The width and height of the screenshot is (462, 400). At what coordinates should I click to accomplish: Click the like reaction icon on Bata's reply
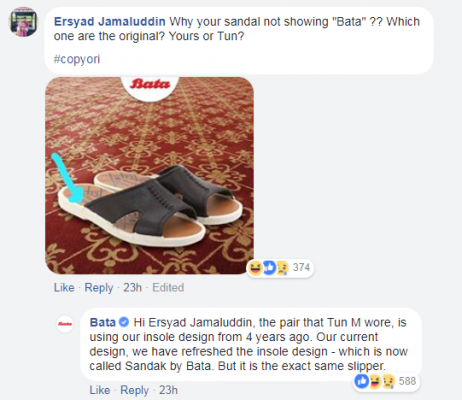(362, 381)
